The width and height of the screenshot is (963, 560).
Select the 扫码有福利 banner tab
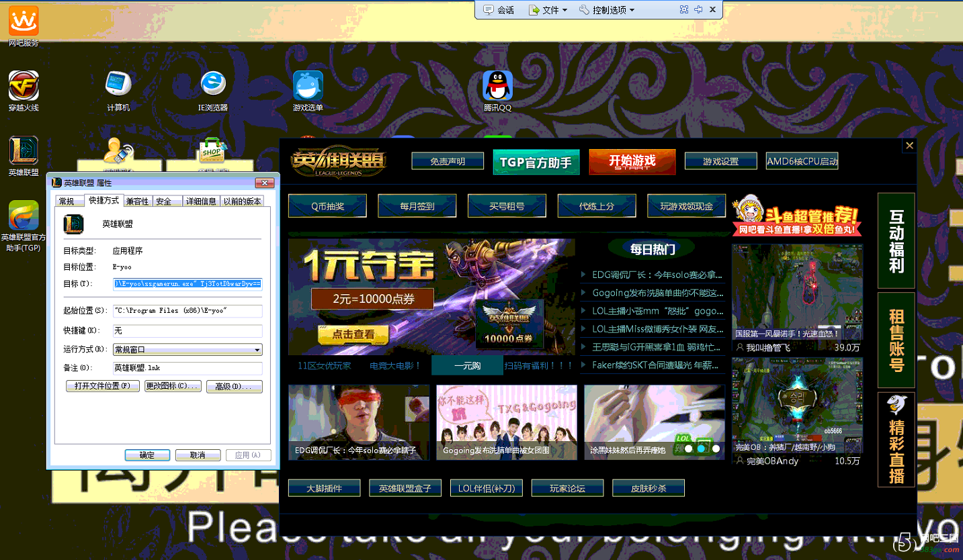pyautogui.click(x=539, y=365)
